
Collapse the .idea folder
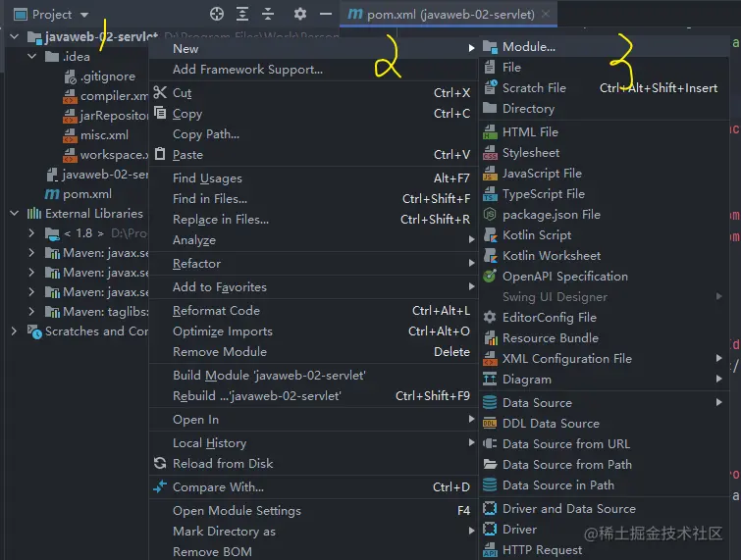pyautogui.click(x=32, y=56)
